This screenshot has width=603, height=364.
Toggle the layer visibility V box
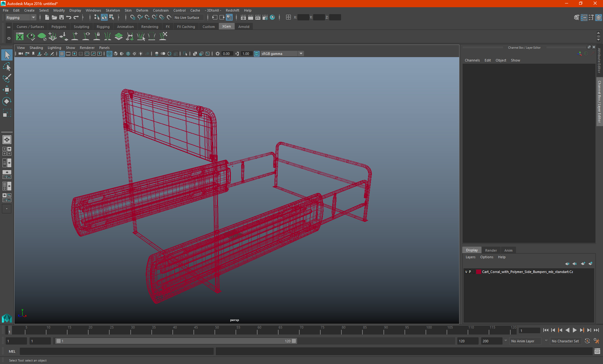click(466, 272)
